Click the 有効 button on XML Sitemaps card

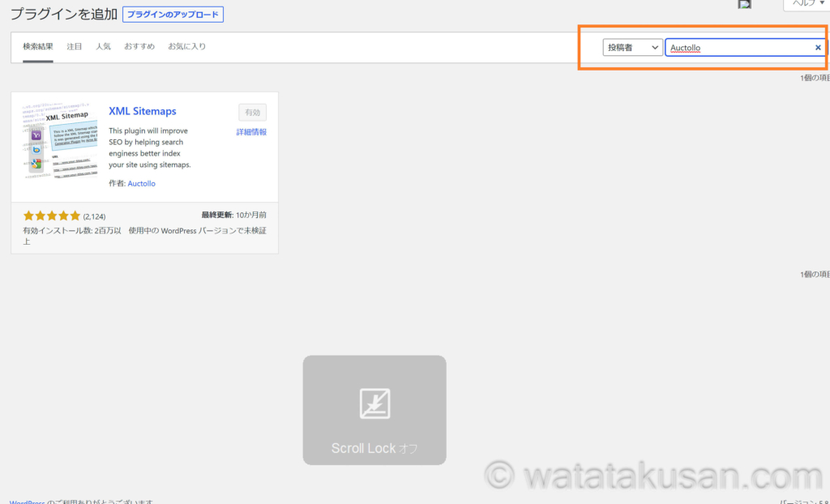[x=253, y=113]
